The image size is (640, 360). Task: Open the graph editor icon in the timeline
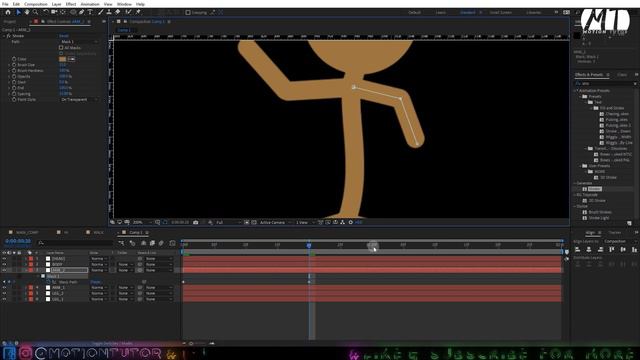[172, 243]
